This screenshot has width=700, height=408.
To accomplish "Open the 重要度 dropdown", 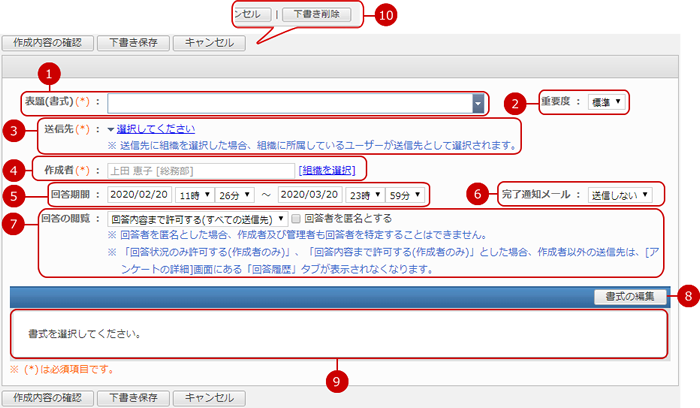I will point(605,102).
